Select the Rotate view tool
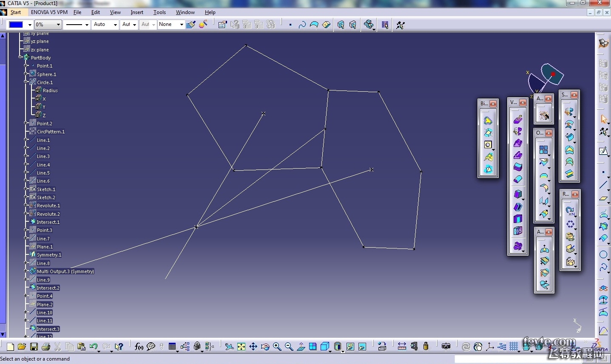This screenshot has width=611, height=364. click(265, 347)
